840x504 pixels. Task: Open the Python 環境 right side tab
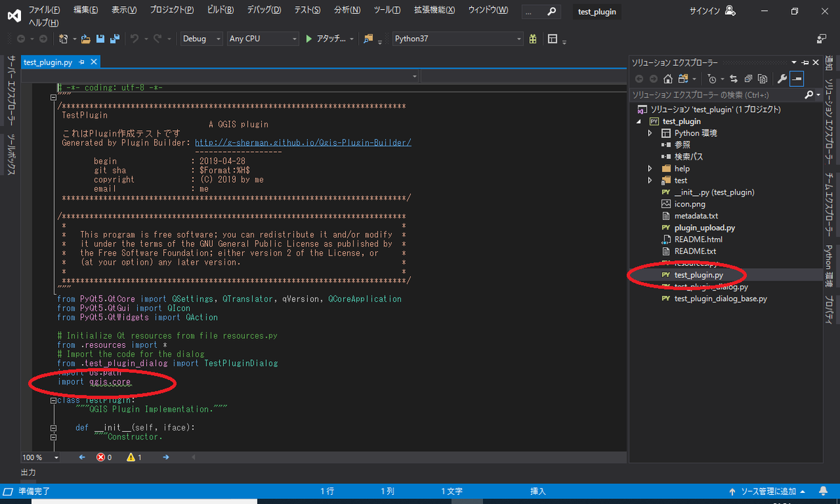pyautogui.click(x=828, y=266)
